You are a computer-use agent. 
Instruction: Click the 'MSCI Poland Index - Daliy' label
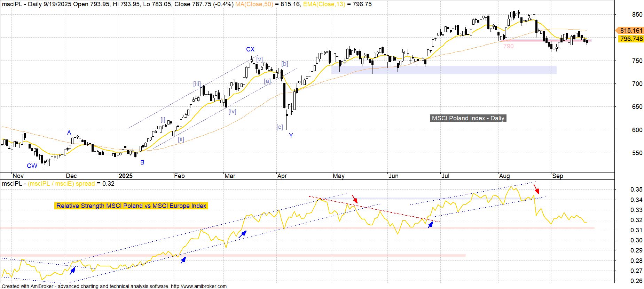click(468, 118)
